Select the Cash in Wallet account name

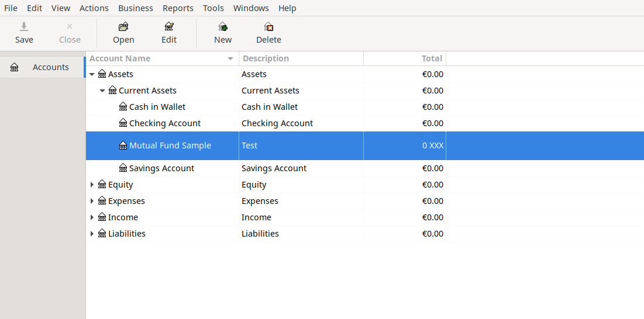pos(157,107)
